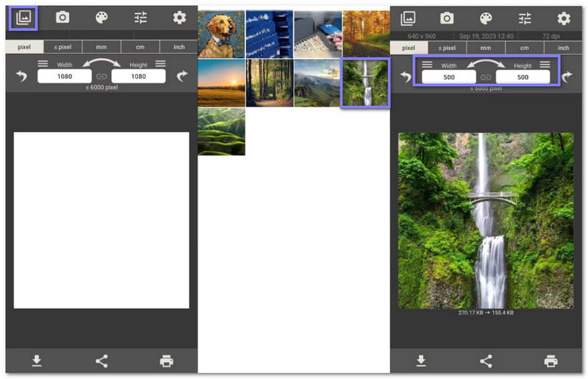588x379 pixels.
Task: Tap the large waterfall preview image
Action: (486, 221)
